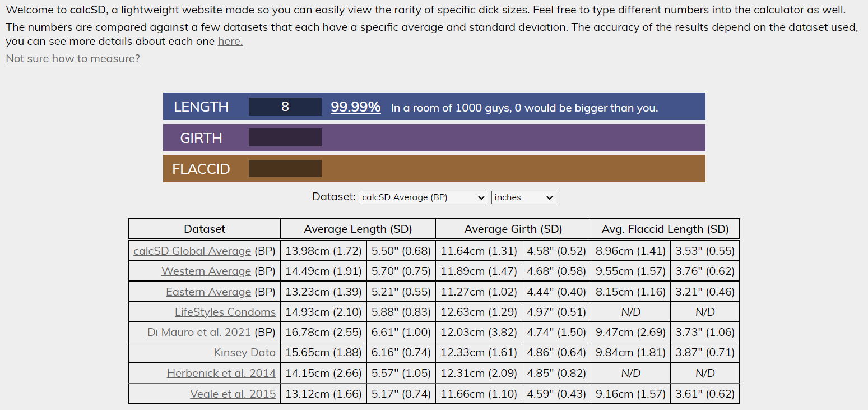
Task: Click the cell '5.17" (0.74)'
Action: tap(401, 394)
